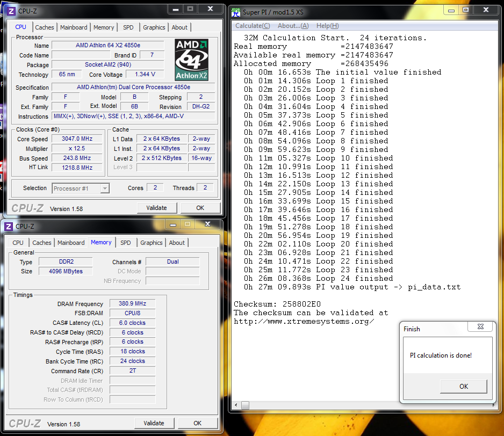Click Validate in Memory CPU-Z window
The image size is (504, 436).
pyautogui.click(x=154, y=423)
